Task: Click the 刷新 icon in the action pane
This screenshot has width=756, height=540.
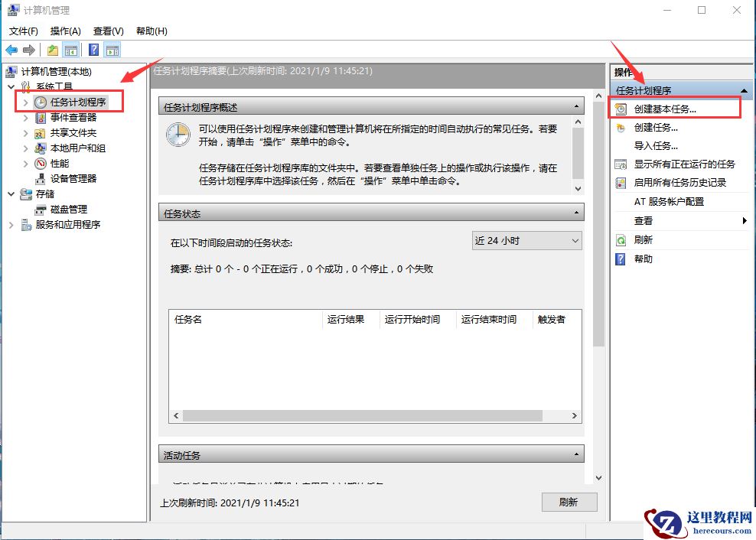Action: 620,239
